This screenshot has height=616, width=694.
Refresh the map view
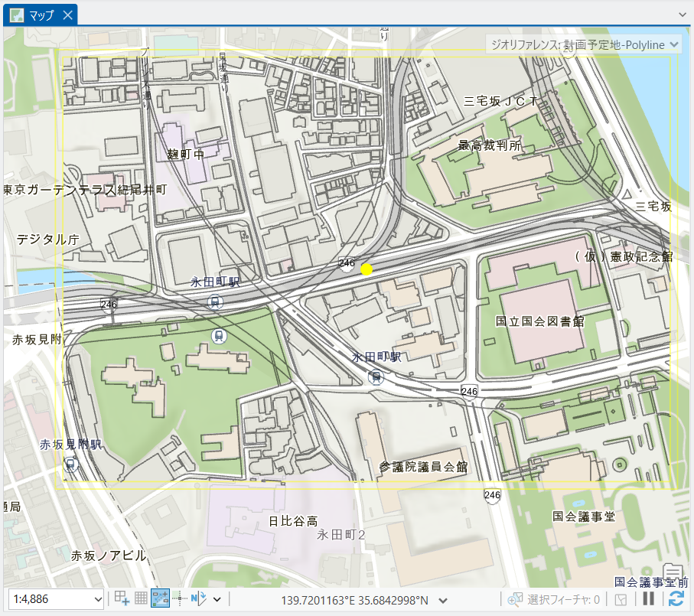click(676, 599)
